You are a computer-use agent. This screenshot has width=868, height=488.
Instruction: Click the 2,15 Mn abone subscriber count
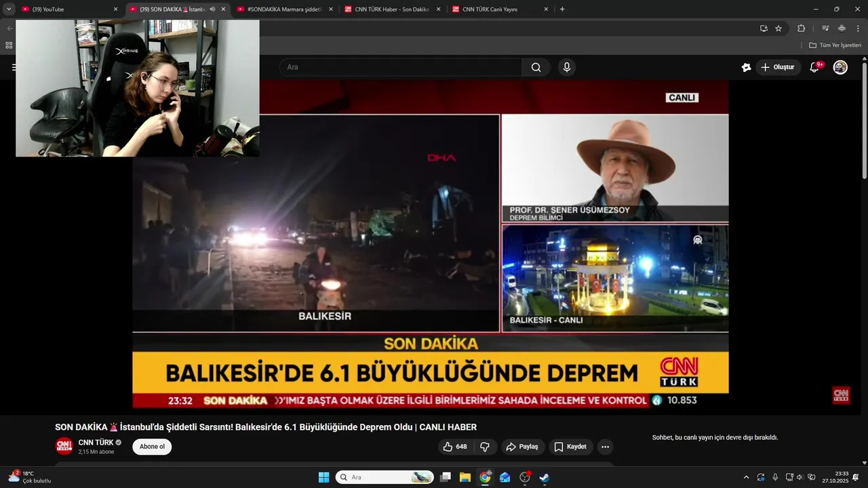click(96, 452)
